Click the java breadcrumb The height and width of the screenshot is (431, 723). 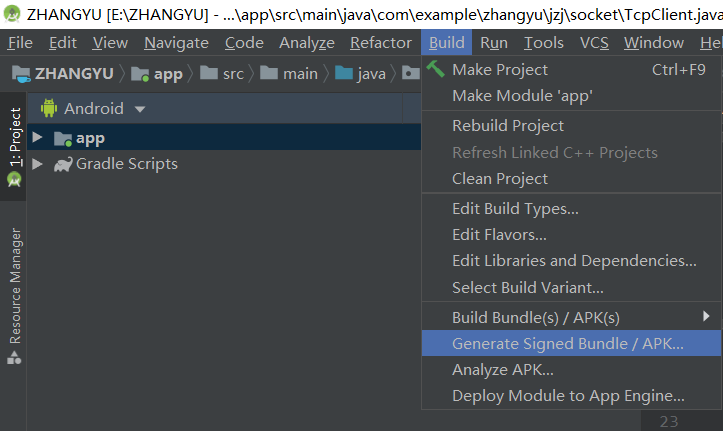pyautogui.click(x=372, y=74)
